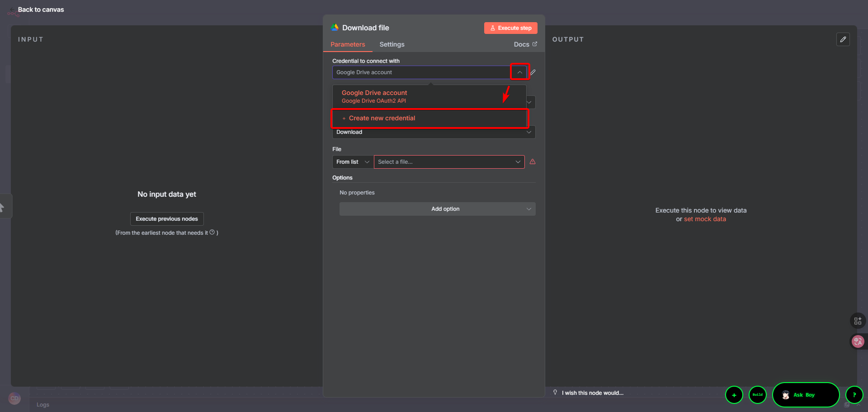Click the green plus circle button
This screenshot has height=412, width=868.
pyautogui.click(x=734, y=395)
